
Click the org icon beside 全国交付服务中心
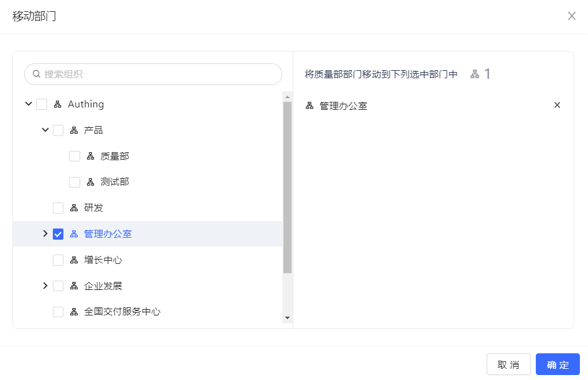(74, 312)
